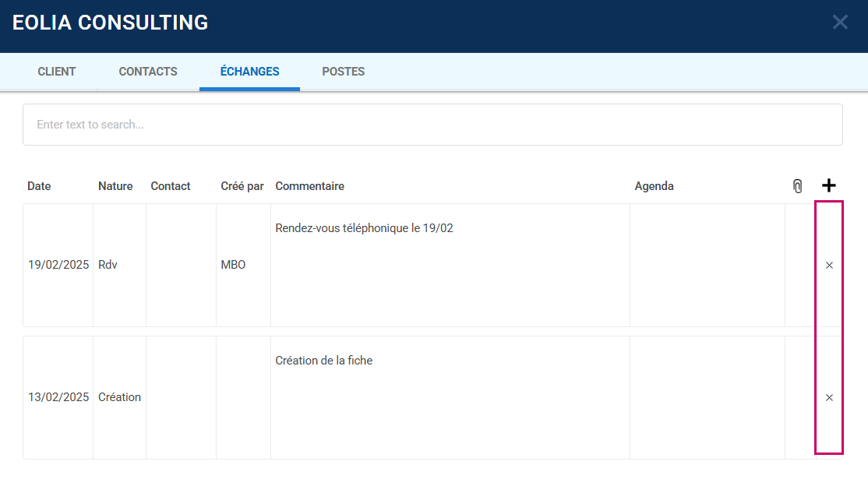Select the 'Création de la fiche' comment

[324, 361]
